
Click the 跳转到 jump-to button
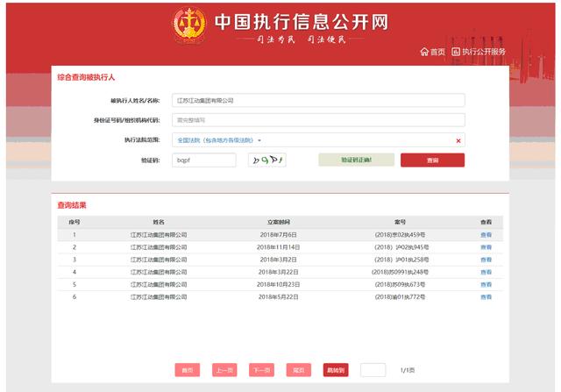tap(336, 370)
